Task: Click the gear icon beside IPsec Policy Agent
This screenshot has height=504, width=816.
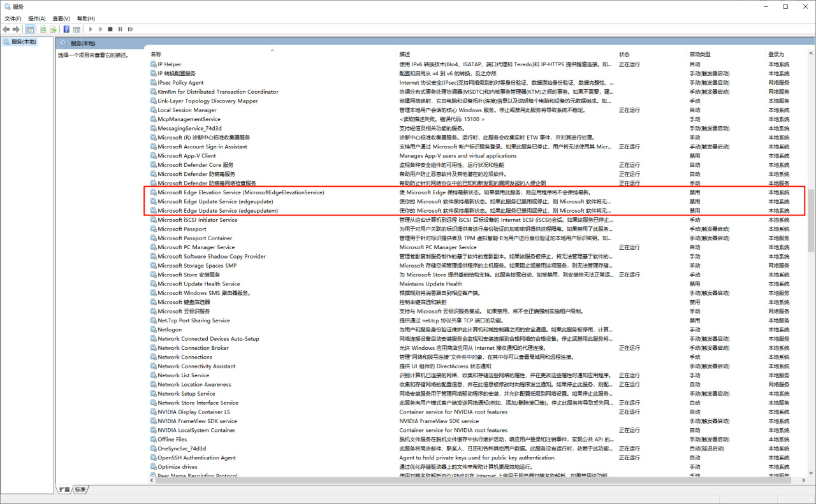Action: coord(153,83)
